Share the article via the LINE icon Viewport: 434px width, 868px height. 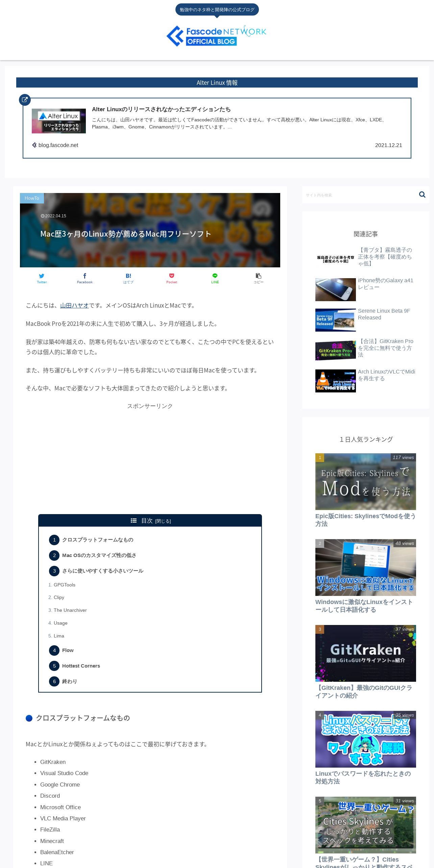pyautogui.click(x=215, y=279)
